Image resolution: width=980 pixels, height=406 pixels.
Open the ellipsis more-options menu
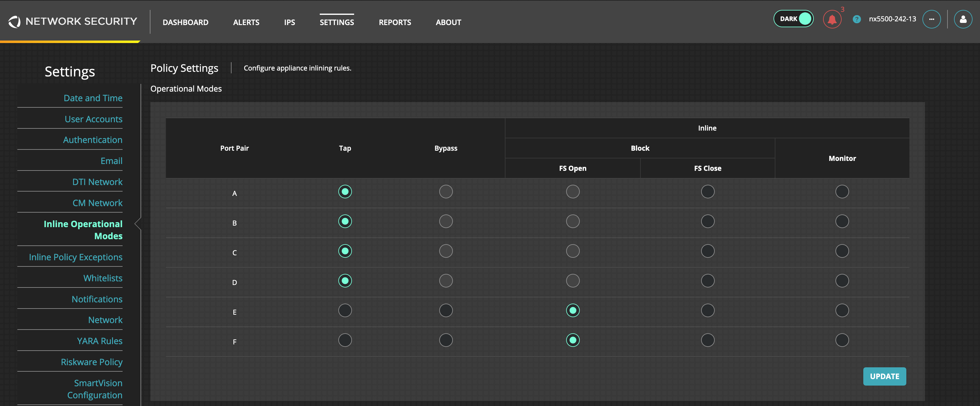click(x=932, y=19)
